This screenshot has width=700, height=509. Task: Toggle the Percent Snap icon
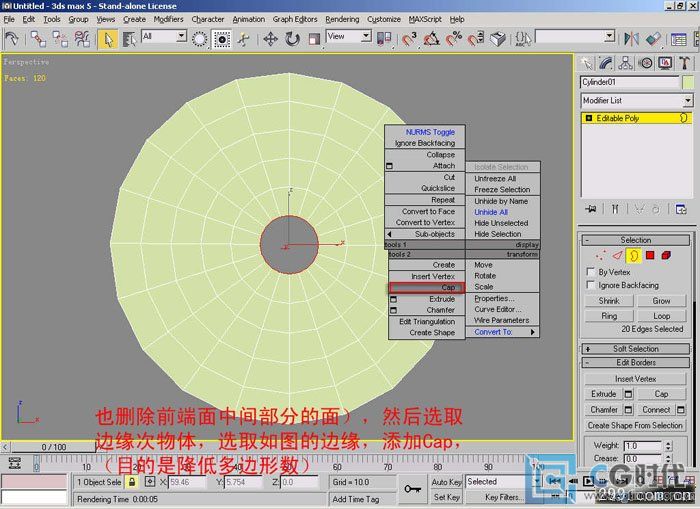click(x=454, y=39)
